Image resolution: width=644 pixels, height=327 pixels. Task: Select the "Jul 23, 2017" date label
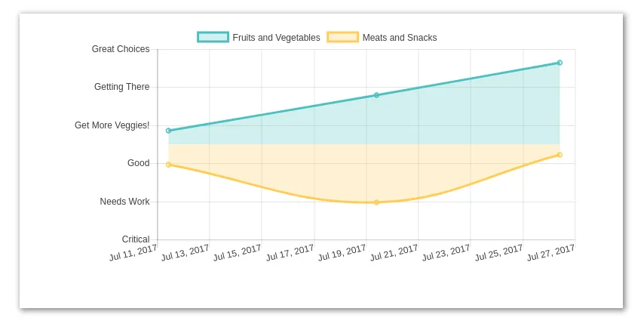pos(446,253)
